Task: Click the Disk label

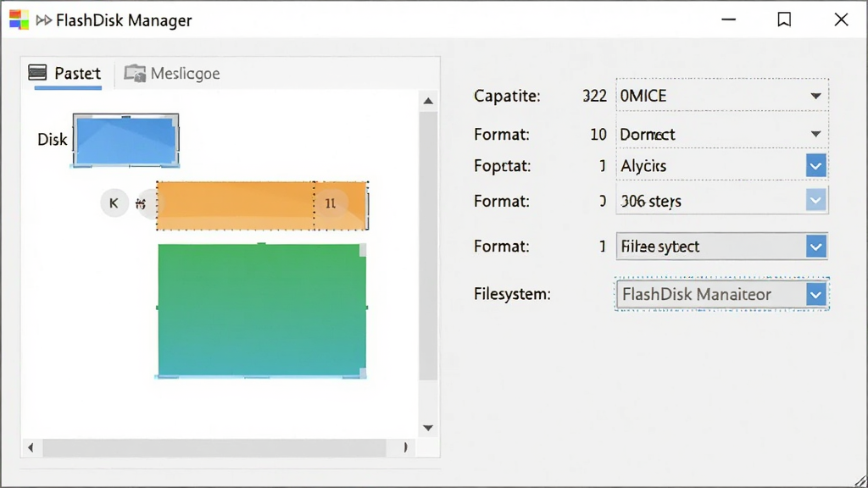Action: point(52,140)
